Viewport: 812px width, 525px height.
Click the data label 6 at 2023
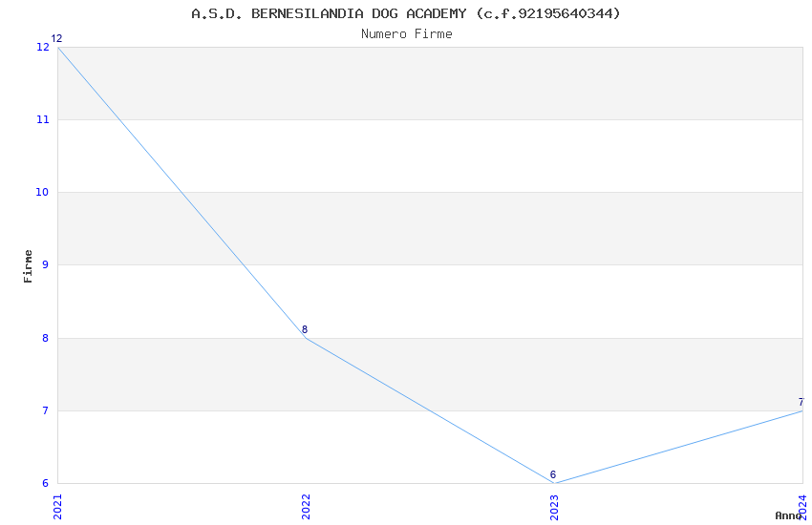[x=552, y=474]
